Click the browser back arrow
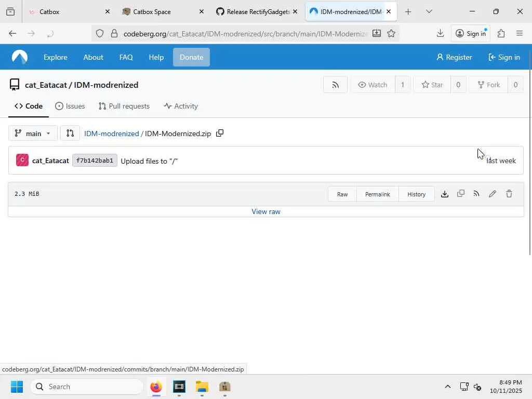The width and height of the screenshot is (532, 399). pos(12,33)
